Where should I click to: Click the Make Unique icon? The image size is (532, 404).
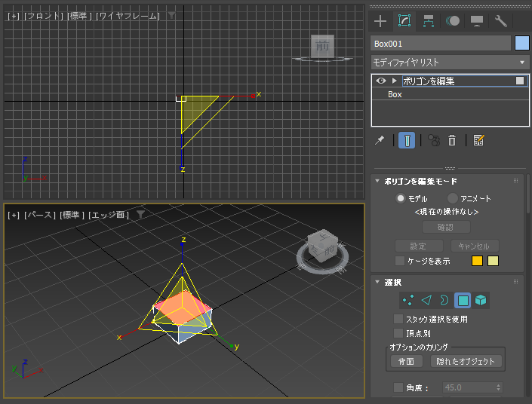434,140
